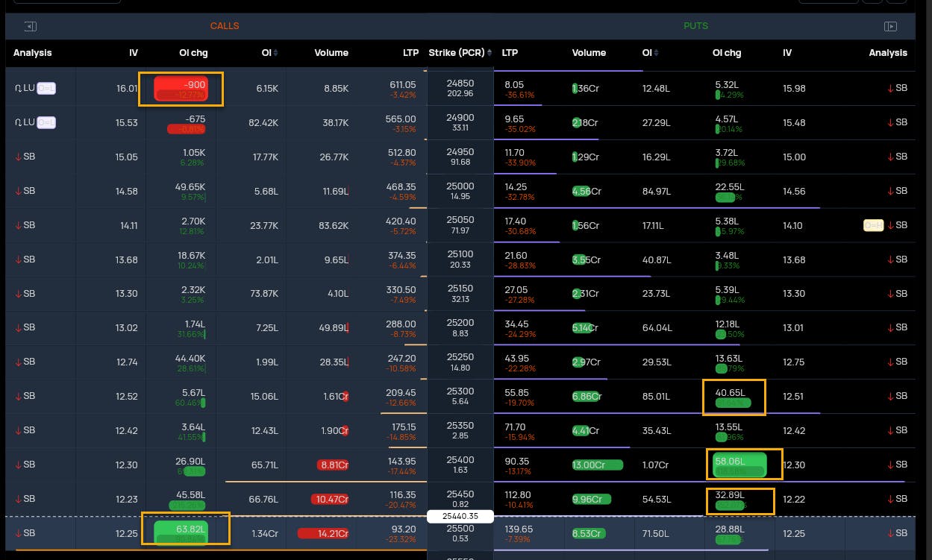932x560 pixels.
Task: Click the collapse panel icon beside CALLS
Action: click(x=31, y=26)
